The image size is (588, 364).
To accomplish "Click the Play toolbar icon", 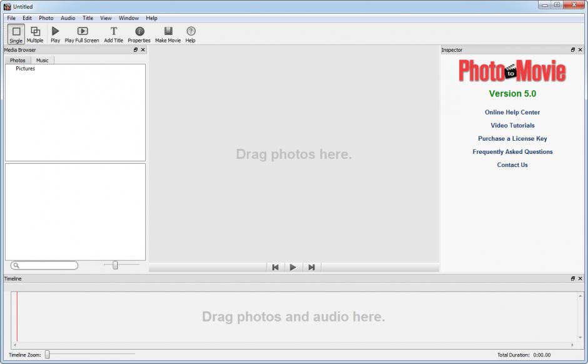I will tap(56, 34).
